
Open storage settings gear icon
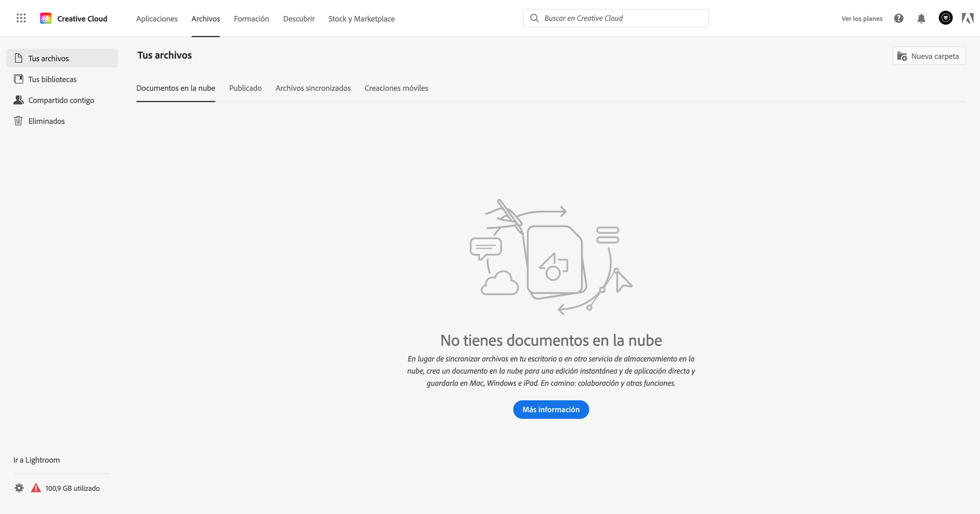tap(19, 488)
